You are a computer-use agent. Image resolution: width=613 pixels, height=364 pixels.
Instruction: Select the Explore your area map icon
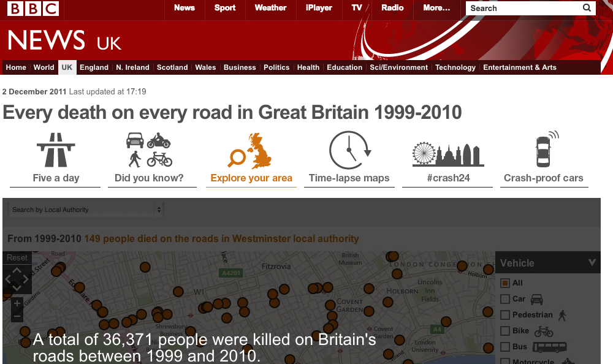(250, 151)
